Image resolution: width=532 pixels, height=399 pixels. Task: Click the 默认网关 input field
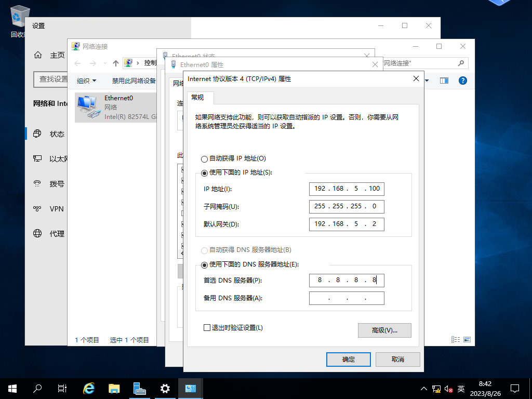click(x=347, y=224)
